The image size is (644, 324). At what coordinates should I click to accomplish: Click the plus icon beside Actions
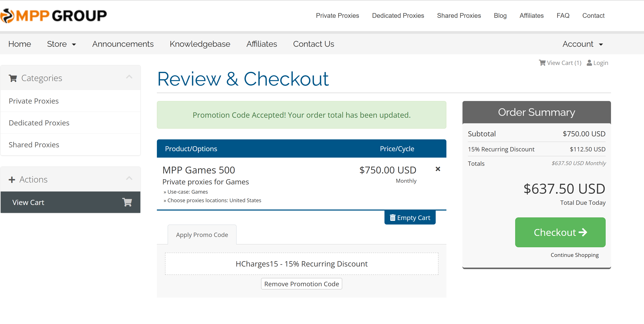click(12, 180)
